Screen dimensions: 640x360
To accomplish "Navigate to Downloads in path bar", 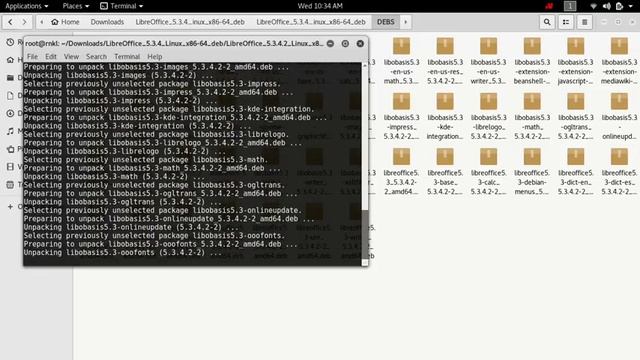I will click(x=107, y=22).
